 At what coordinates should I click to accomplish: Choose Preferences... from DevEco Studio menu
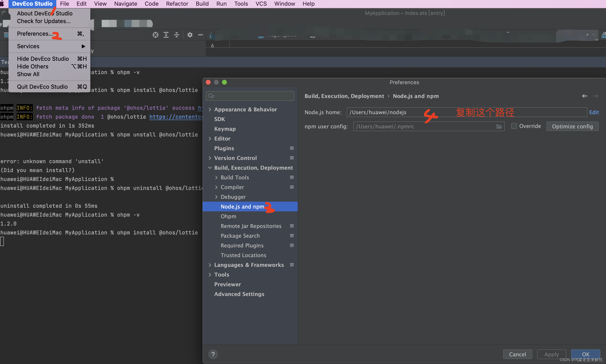pyautogui.click(x=34, y=34)
